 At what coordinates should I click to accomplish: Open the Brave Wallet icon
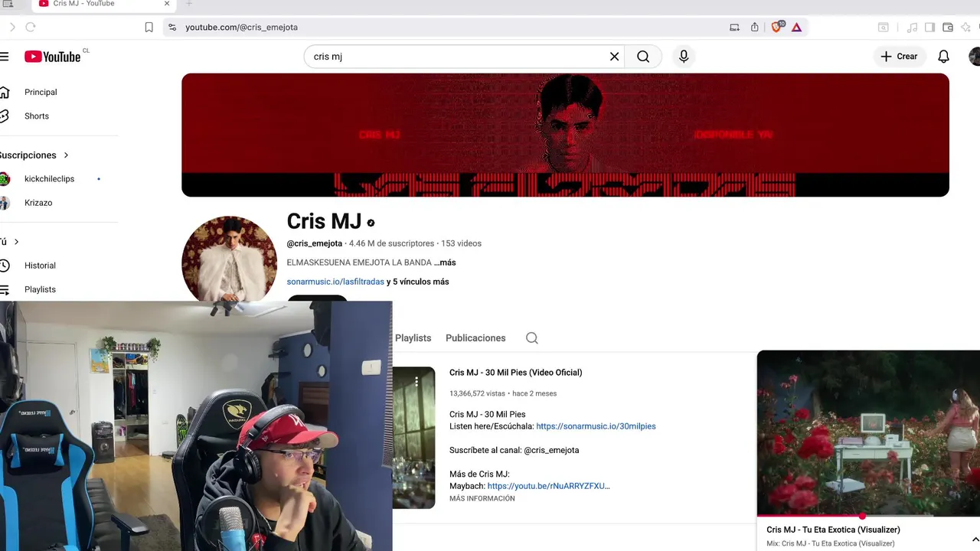coord(948,27)
